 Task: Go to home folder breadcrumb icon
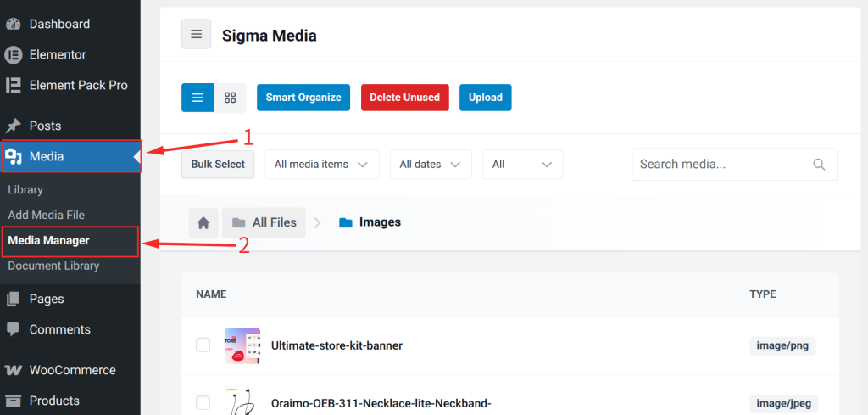[203, 222]
